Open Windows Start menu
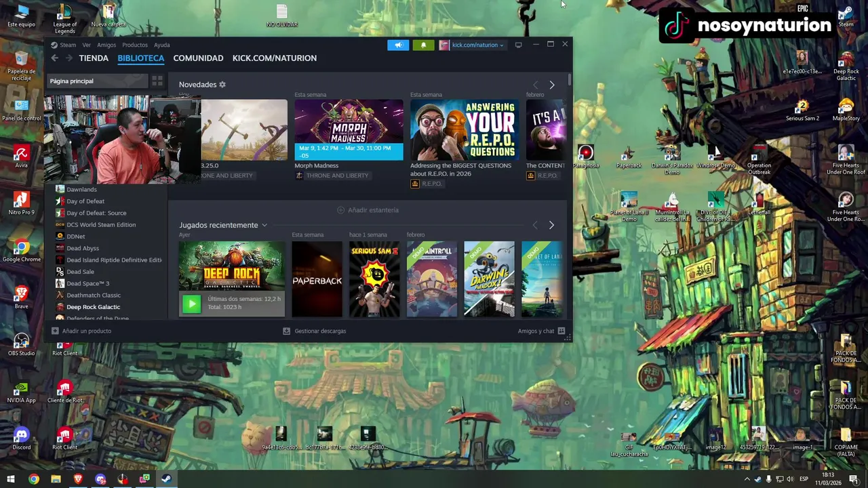Image resolution: width=868 pixels, height=488 pixels. click(11, 479)
